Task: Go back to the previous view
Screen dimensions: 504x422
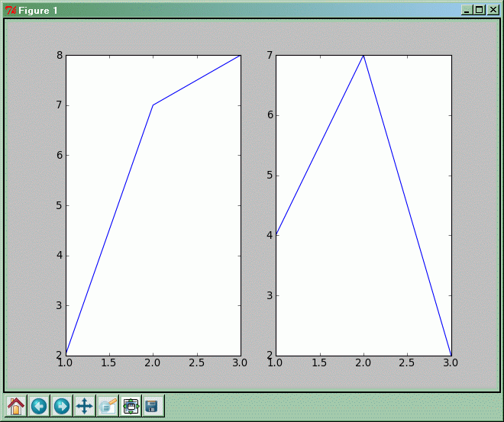Action: pos(39,406)
